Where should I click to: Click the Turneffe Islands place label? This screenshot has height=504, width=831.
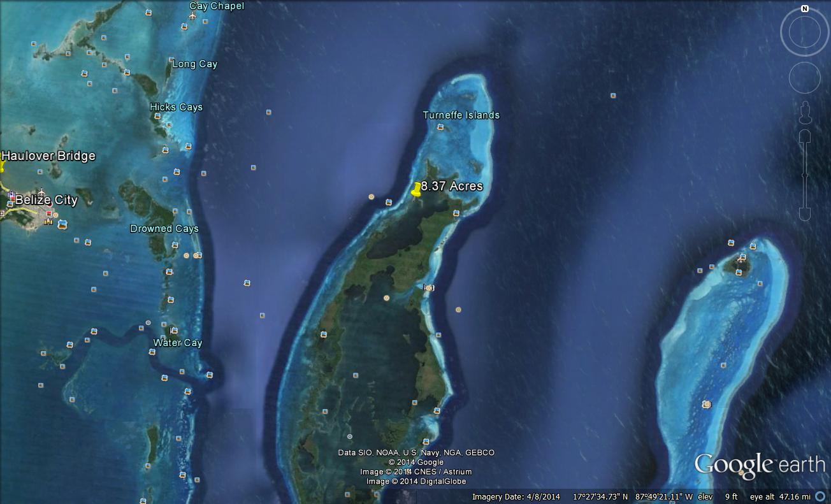click(x=461, y=115)
